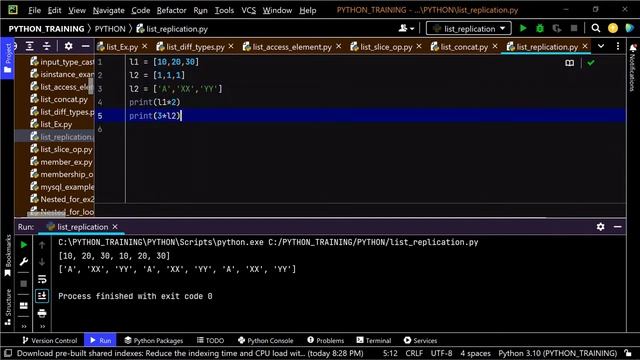Image resolution: width=640 pixels, height=360 pixels.
Task: Start debugging with the bug icon
Action: (x=540, y=28)
